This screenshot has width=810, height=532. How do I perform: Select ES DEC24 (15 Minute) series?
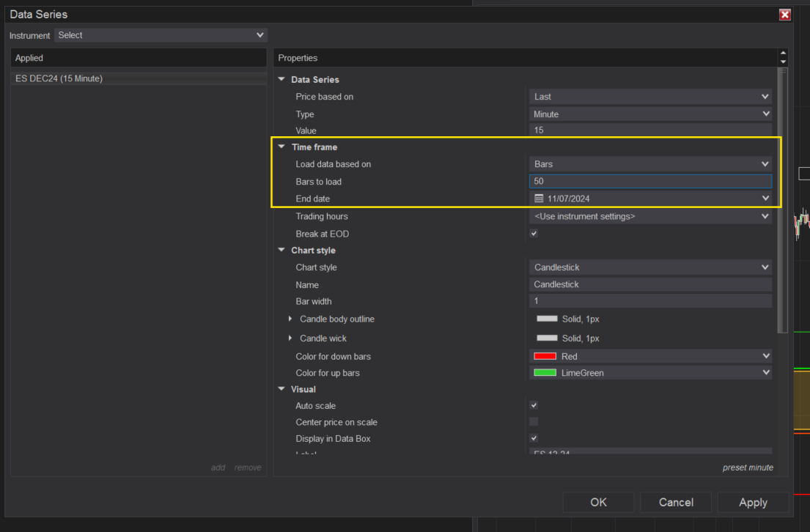(x=59, y=78)
